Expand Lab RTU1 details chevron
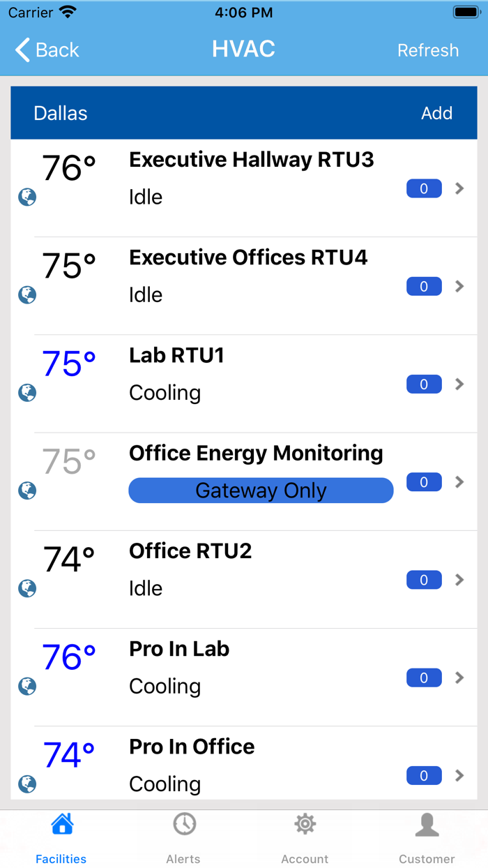The width and height of the screenshot is (488, 868). (x=459, y=384)
